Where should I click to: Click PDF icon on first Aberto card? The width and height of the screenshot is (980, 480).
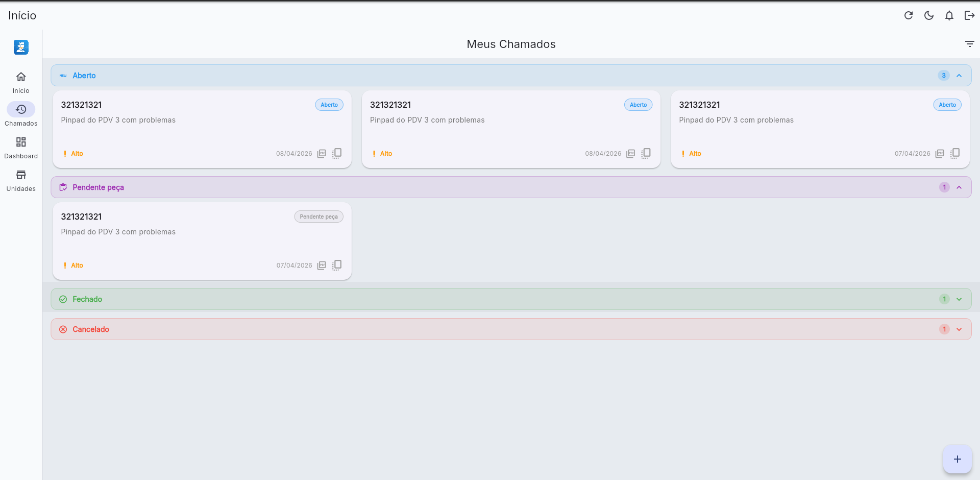[x=322, y=154]
